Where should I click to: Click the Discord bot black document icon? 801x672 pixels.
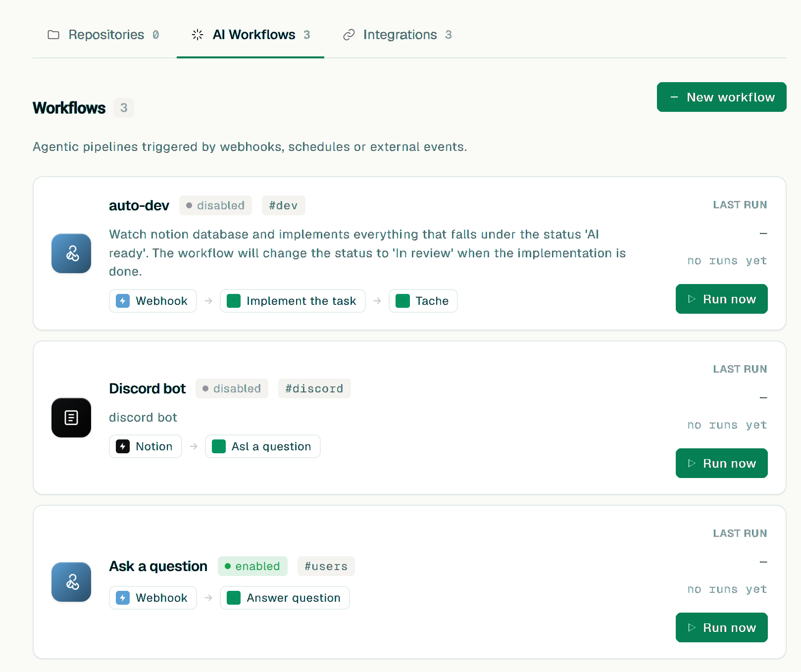(71, 418)
